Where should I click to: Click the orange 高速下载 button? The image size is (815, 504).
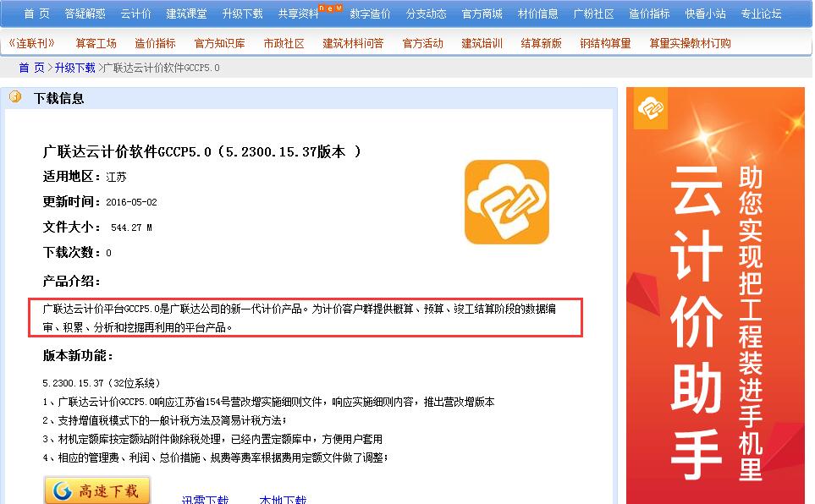coord(97,490)
